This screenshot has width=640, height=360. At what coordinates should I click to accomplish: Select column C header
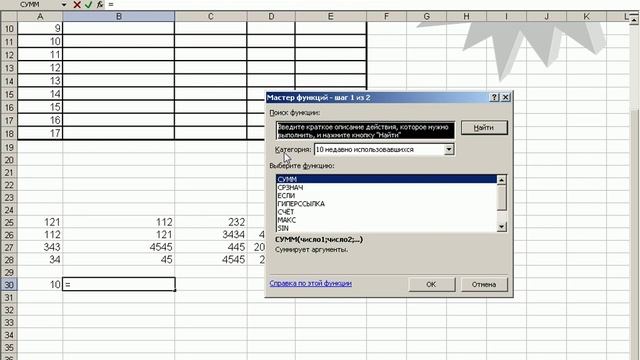pyautogui.click(x=211, y=17)
